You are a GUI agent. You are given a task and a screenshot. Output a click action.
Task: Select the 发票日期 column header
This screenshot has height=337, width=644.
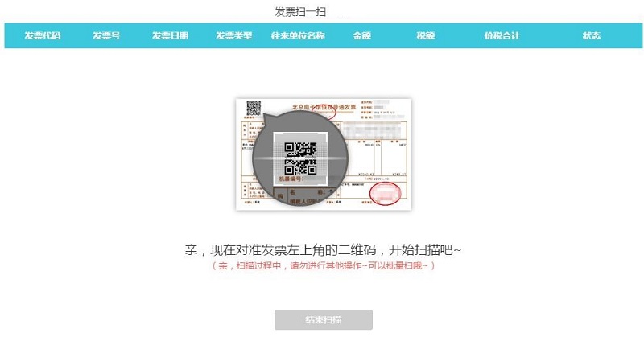(x=170, y=35)
